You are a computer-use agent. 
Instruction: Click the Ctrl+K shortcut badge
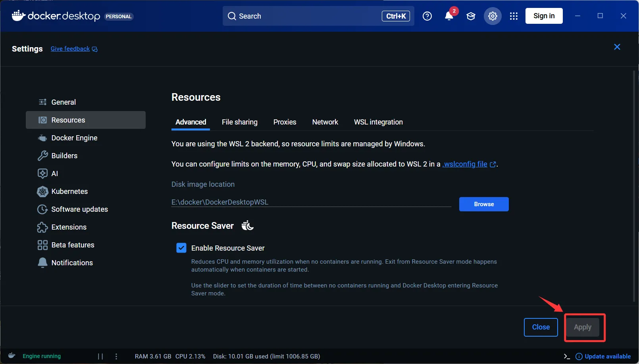(x=396, y=16)
